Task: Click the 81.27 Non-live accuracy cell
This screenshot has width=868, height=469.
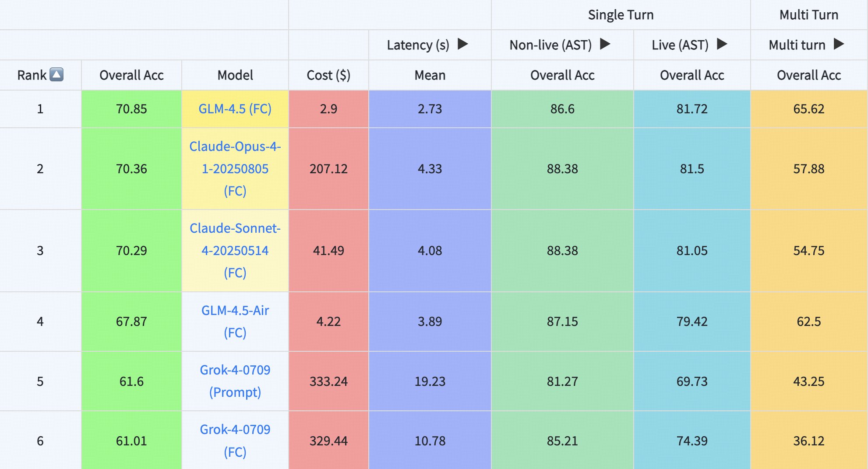Action: [x=562, y=381]
